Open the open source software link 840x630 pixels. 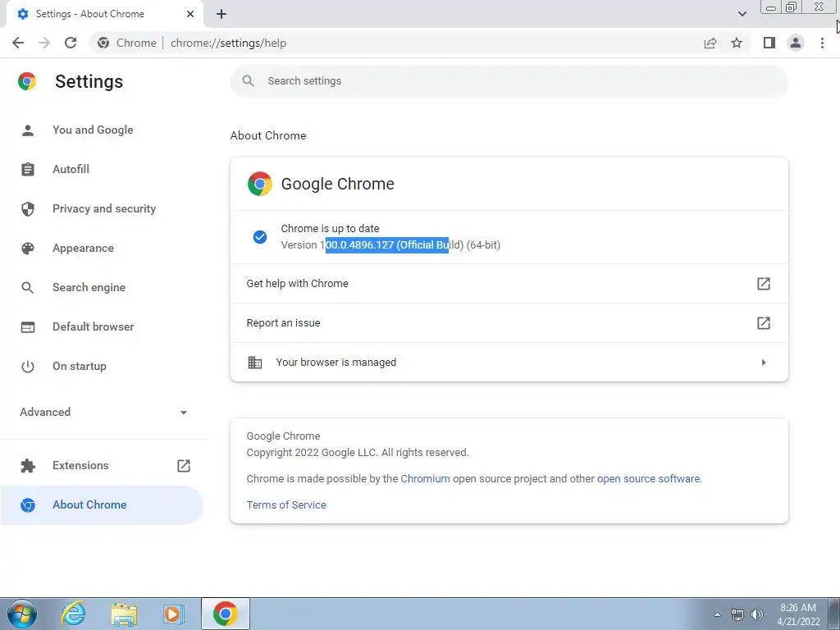648,479
